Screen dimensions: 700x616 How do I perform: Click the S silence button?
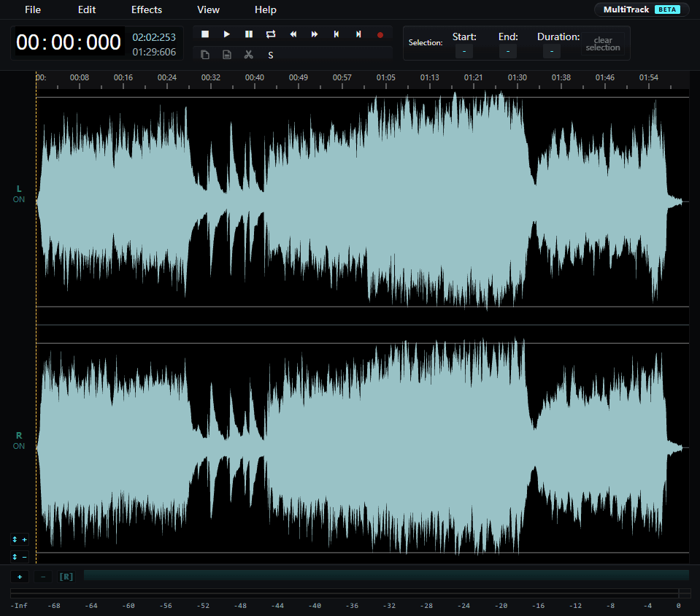[271, 55]
